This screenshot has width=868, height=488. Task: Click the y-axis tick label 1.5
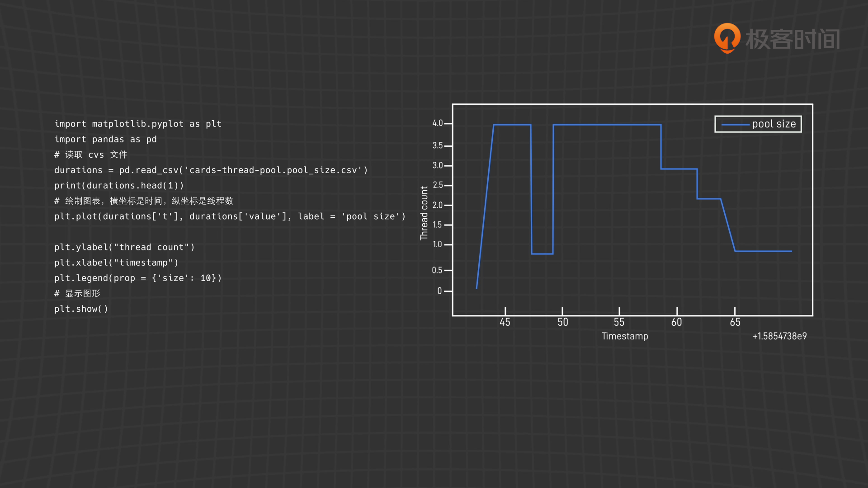tap(438, 225)
